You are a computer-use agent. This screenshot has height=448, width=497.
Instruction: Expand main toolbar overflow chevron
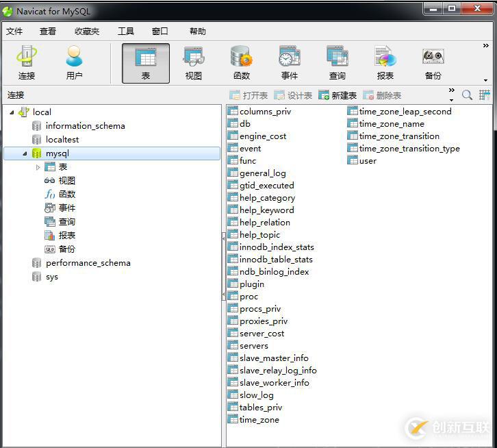click(x=485, y=46)
